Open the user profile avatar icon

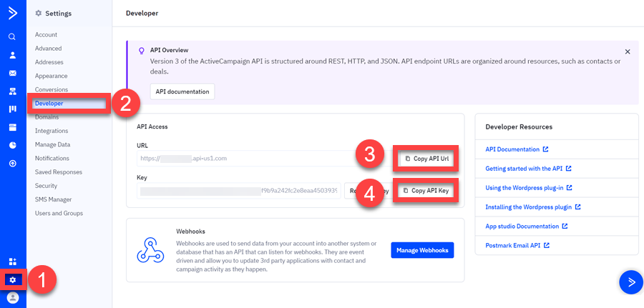click(x=13, y=298)
